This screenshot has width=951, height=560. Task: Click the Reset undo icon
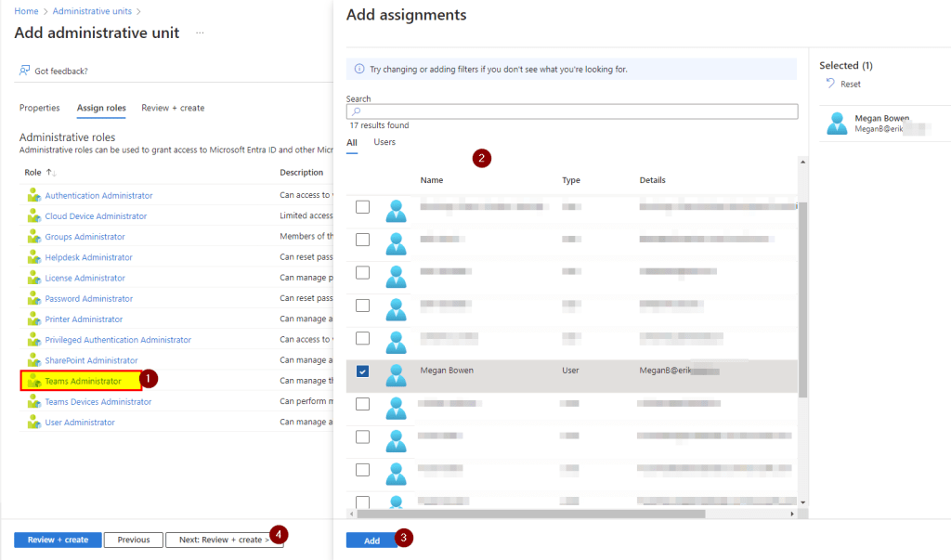[x=830, y=84]
